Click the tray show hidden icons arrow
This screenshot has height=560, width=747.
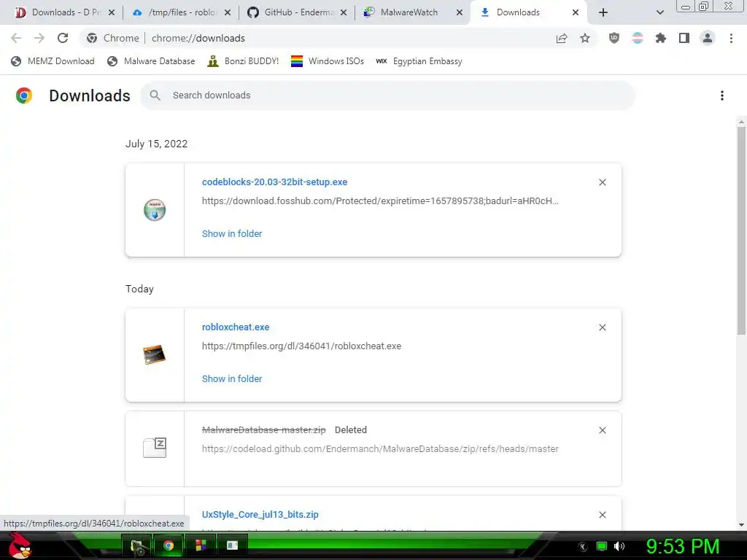[583, 547]
